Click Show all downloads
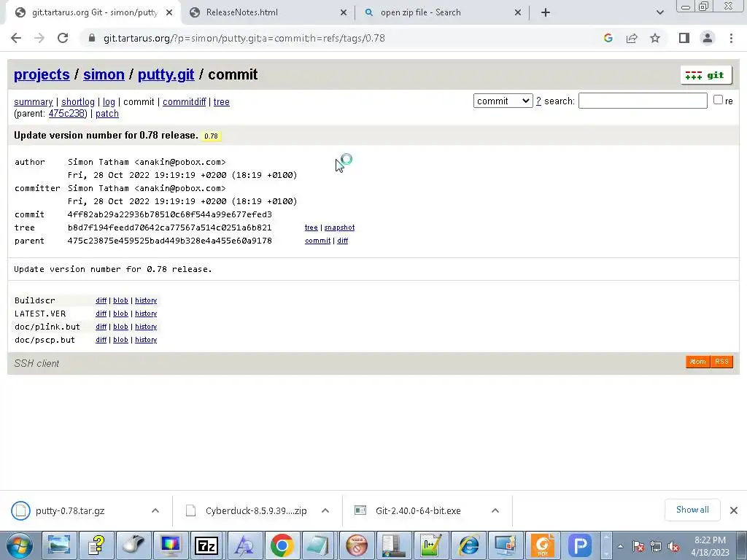Screen dimensions: 747x560 692,510
